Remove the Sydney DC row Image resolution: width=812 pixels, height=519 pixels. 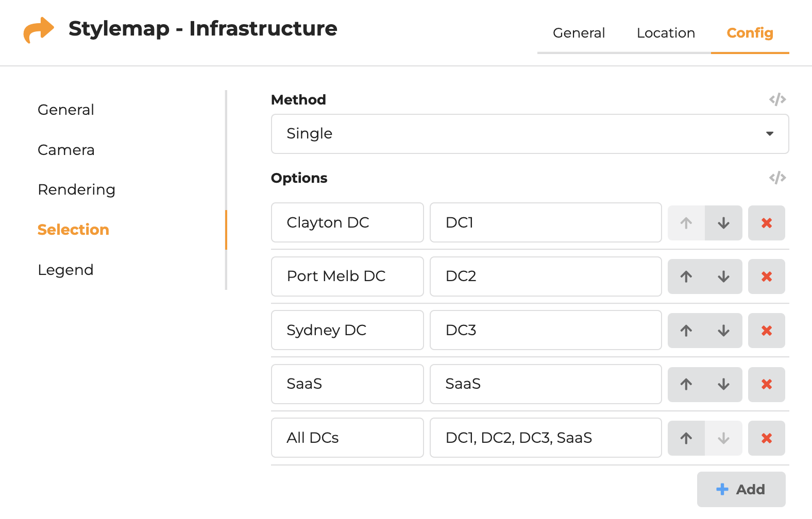[x=766, y=331]
